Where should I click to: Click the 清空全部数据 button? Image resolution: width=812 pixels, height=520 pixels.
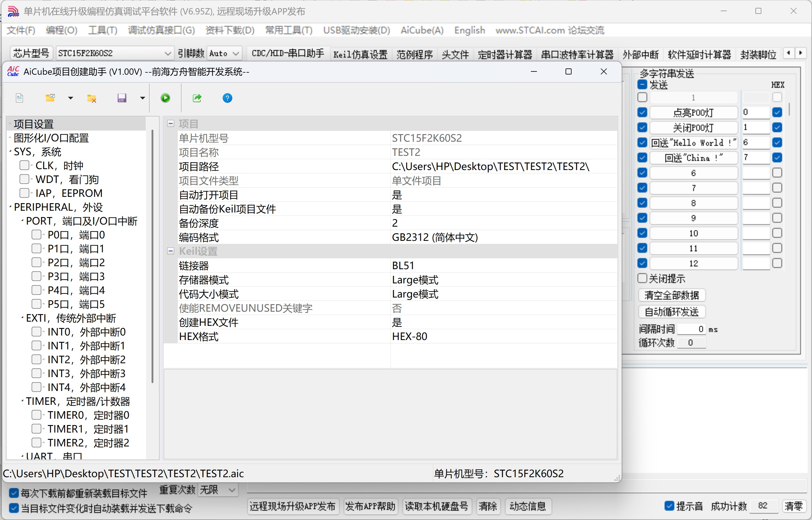point(671,295)
